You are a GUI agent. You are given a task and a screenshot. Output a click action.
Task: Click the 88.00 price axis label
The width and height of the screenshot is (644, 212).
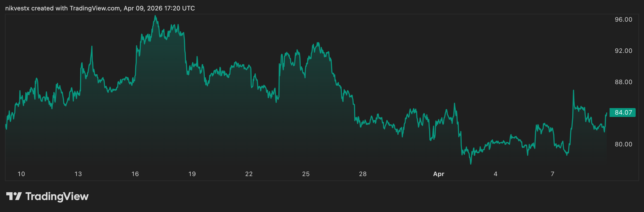(x=623, y=82)
